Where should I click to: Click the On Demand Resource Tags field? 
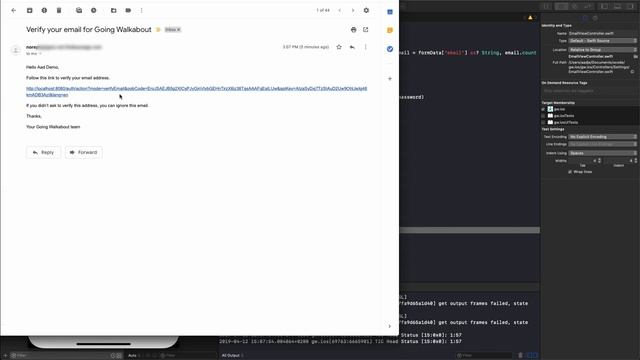click(x=589, y=91)
